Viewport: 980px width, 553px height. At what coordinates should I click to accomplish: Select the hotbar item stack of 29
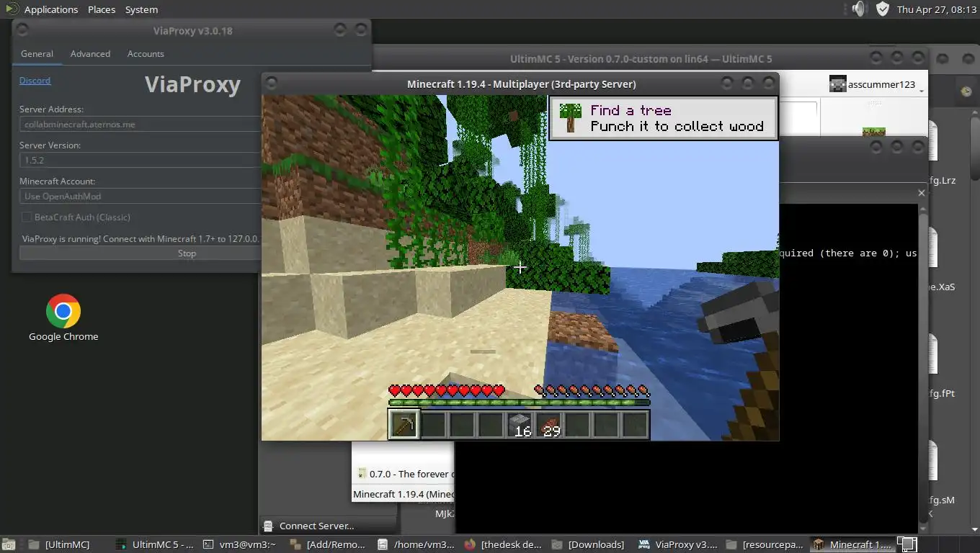pos(548,424)
